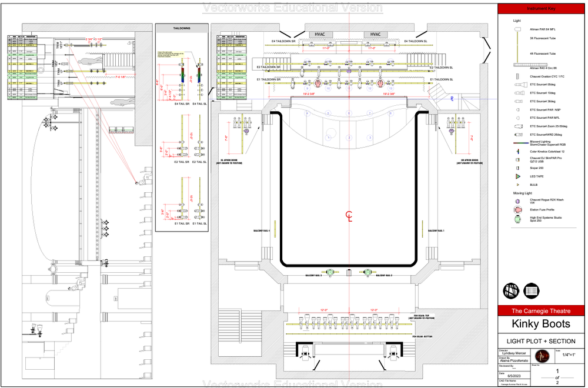Select the 3ft Fluorescent Tube symbol

[517, 38]
